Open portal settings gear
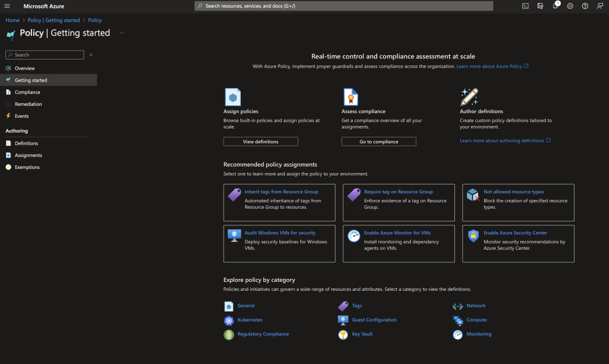 click(570, 6)
